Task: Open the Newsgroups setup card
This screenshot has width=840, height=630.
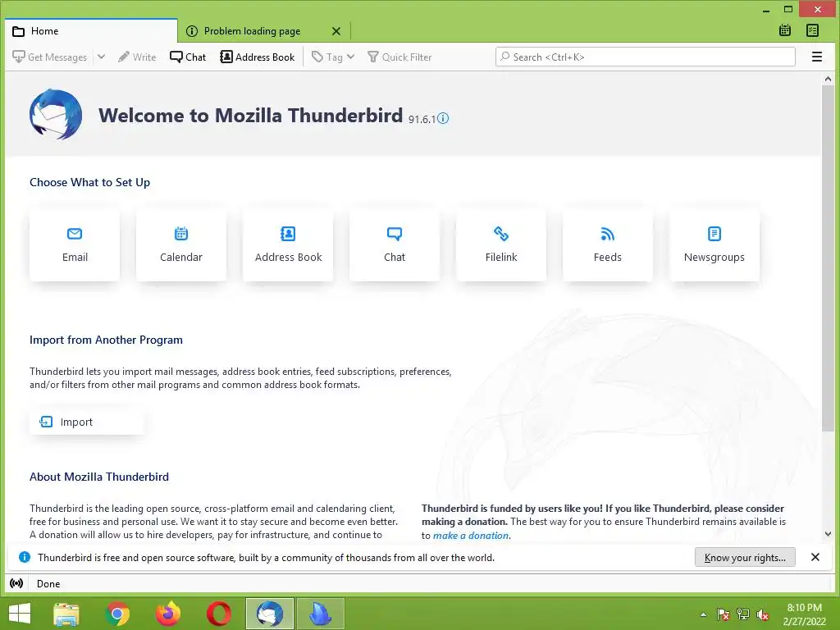Action: [714, 245]
